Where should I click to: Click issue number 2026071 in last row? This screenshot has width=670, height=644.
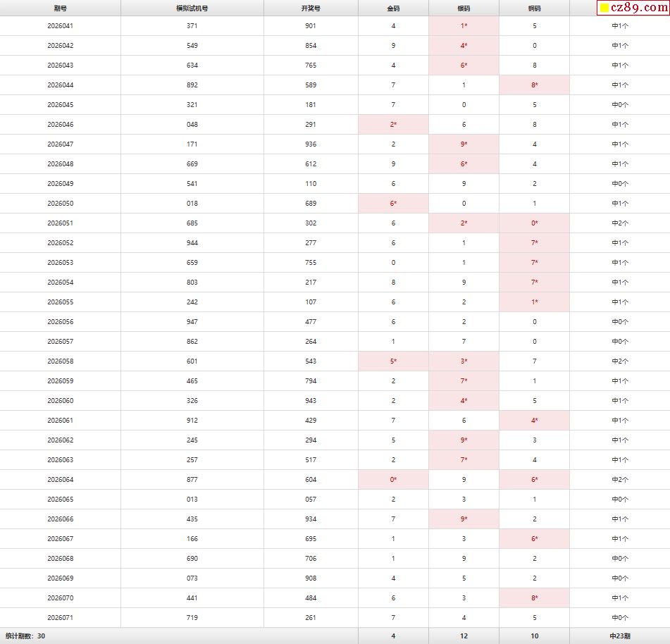click(x=61, y=617)
